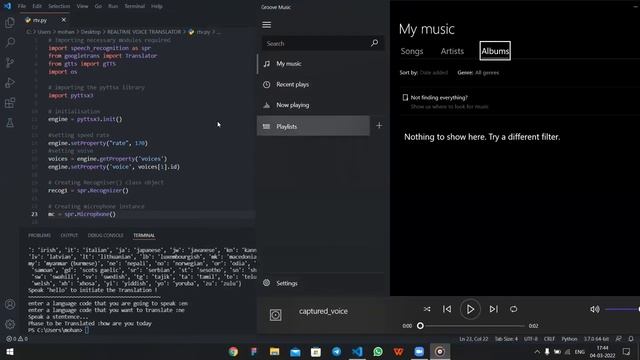Open WhatsApp from the taskbar
Screen dimensions: 640x360
tap(378, 351)
